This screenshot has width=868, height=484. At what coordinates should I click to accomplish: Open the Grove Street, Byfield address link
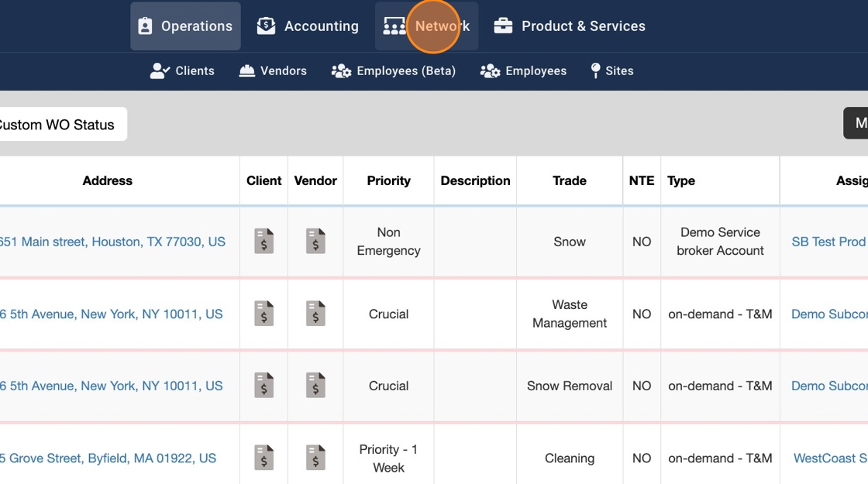108,458
